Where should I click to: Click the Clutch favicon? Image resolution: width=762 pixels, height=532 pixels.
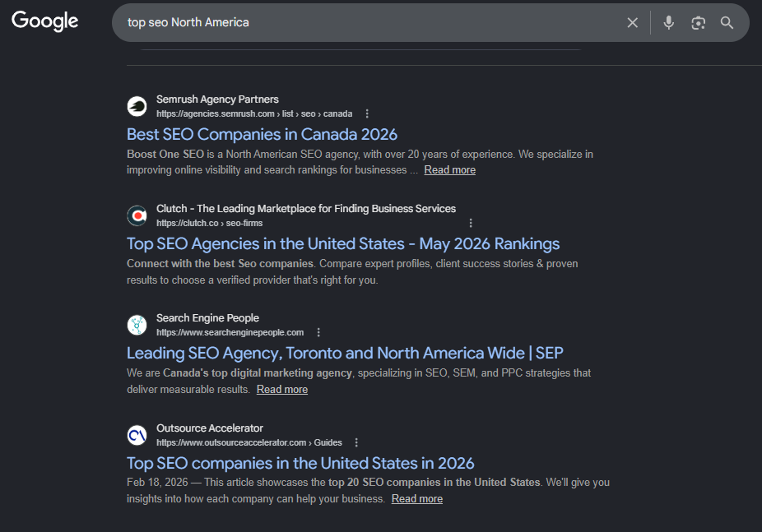(137, 215)
